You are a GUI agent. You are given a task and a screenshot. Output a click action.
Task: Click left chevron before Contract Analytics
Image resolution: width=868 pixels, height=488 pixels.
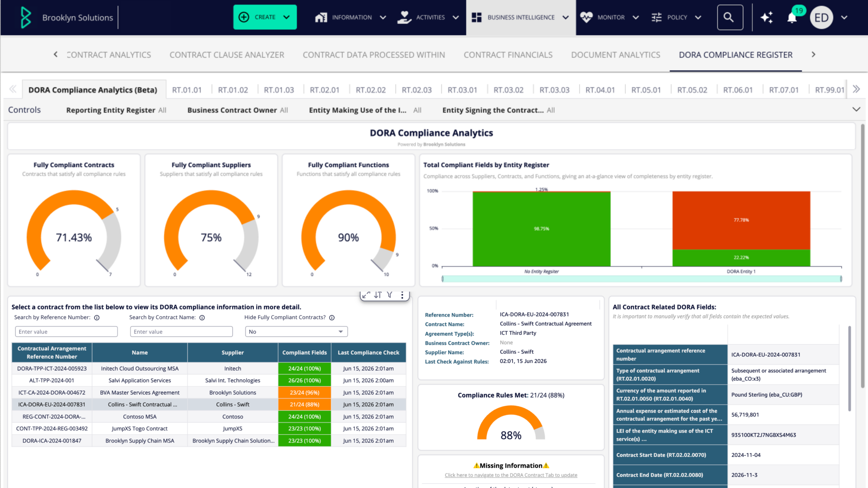[x=56, y=54]
